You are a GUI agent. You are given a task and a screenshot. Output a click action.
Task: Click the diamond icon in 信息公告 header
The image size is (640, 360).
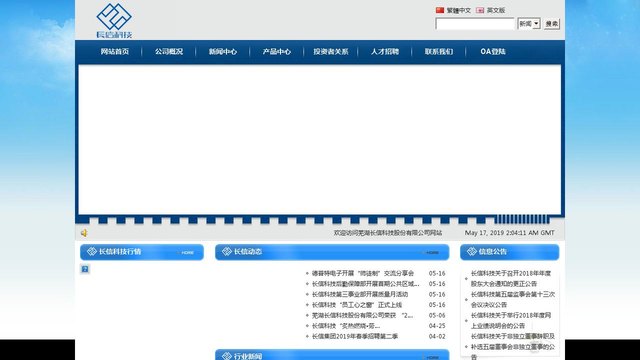(472, 251)
